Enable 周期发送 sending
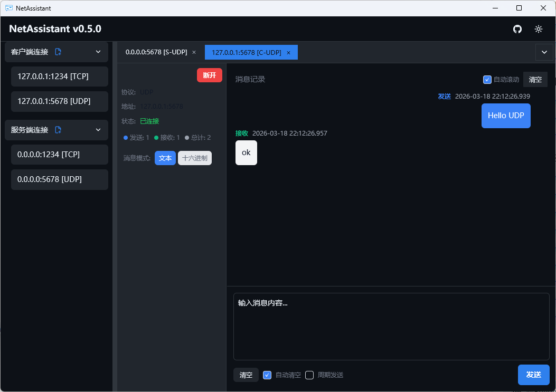 309,375
